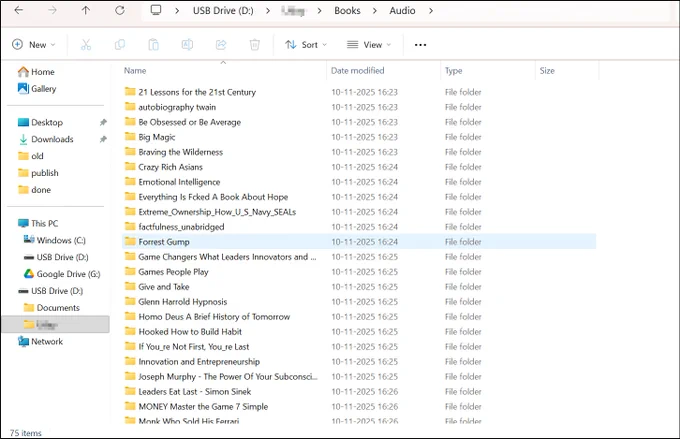Open the See more three-dots menu
The width and height of the screenshot is (680, 439).
pos(420,45)
